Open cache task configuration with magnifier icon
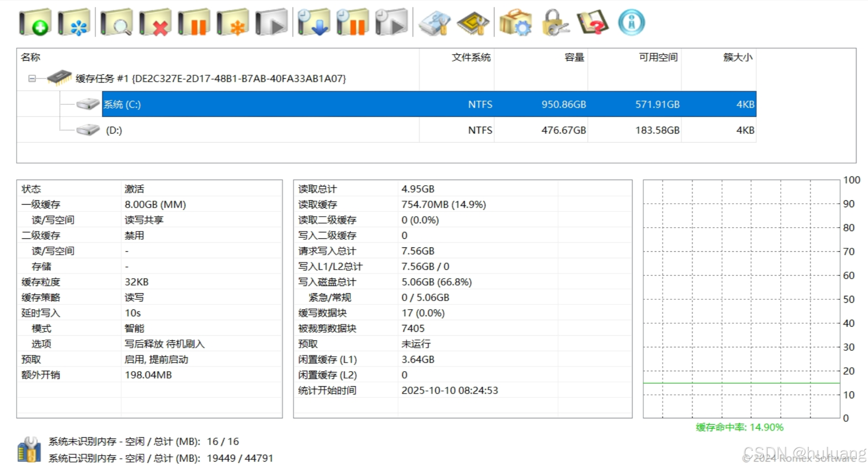The width and height of the screenshot is (868, 468). 116,22
